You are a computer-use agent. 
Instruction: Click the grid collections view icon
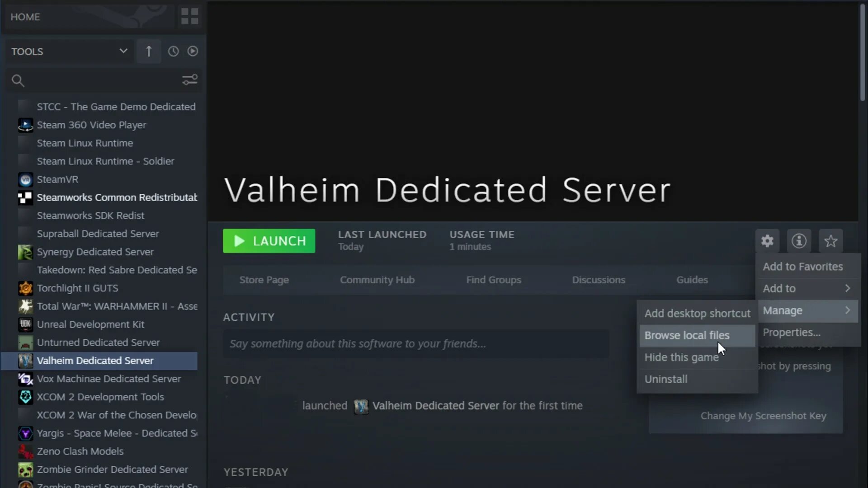click(189, 16)
